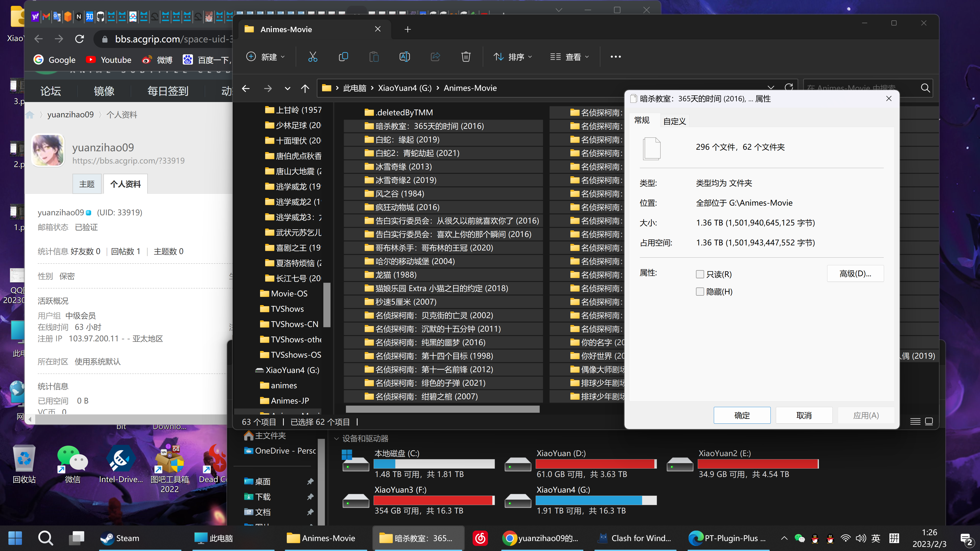Open Windows taskbar search
The width and height of the screenshot is (980, 551).
(x=46, y=538)
